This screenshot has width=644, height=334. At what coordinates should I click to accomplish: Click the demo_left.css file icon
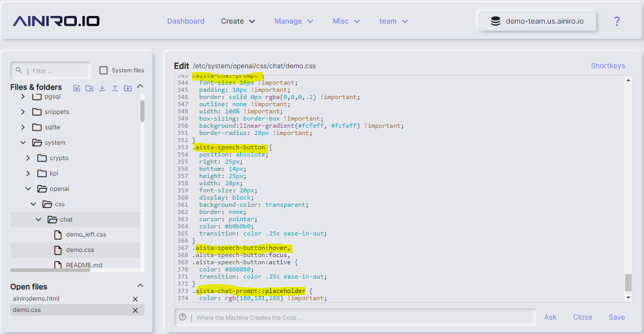[x=58, y=234]
